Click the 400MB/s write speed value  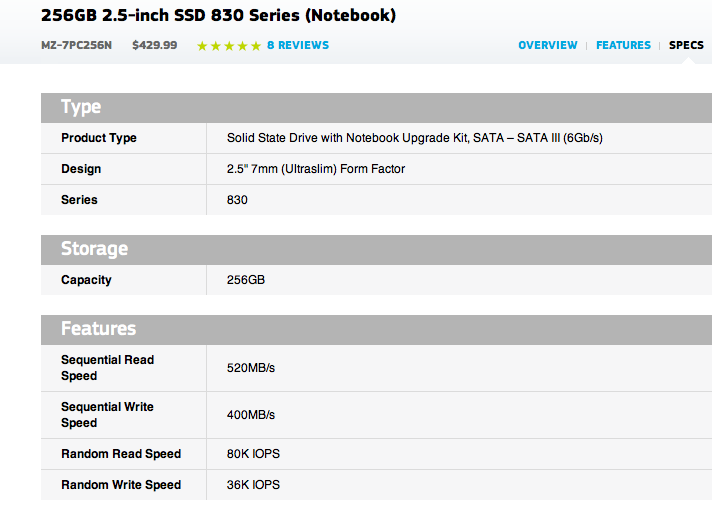251,415
